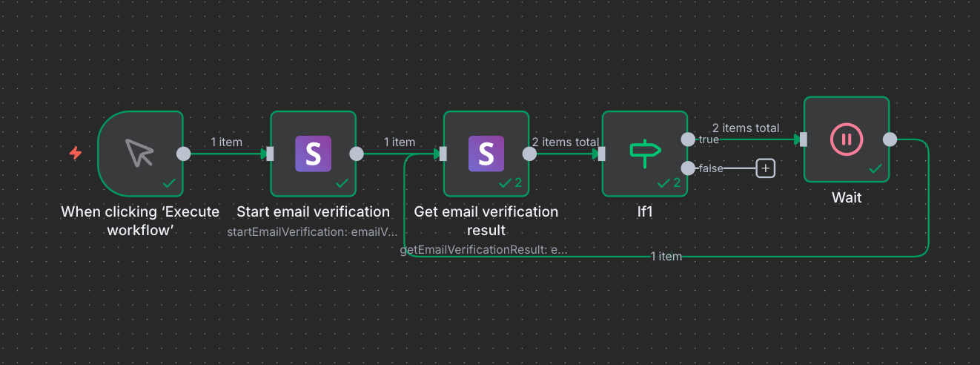Click checkmark on Start email verification node
The image size is (980, 365).
pyautogui.click(x=342, y=182)
